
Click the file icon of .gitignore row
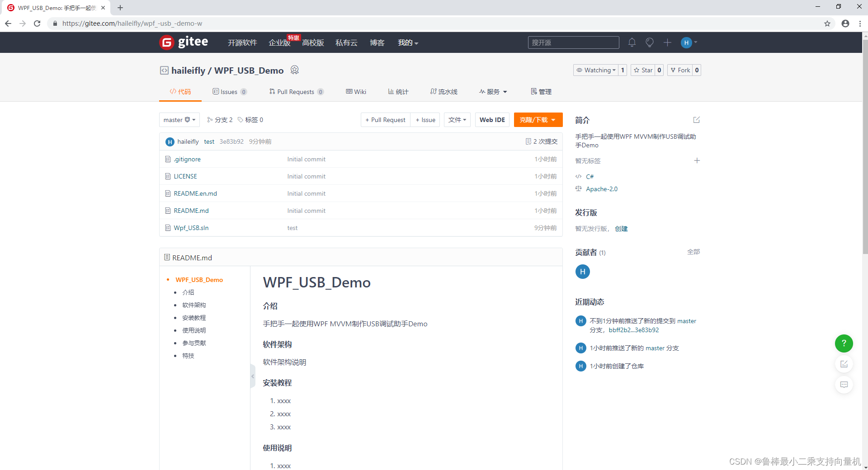pos(168,159)
